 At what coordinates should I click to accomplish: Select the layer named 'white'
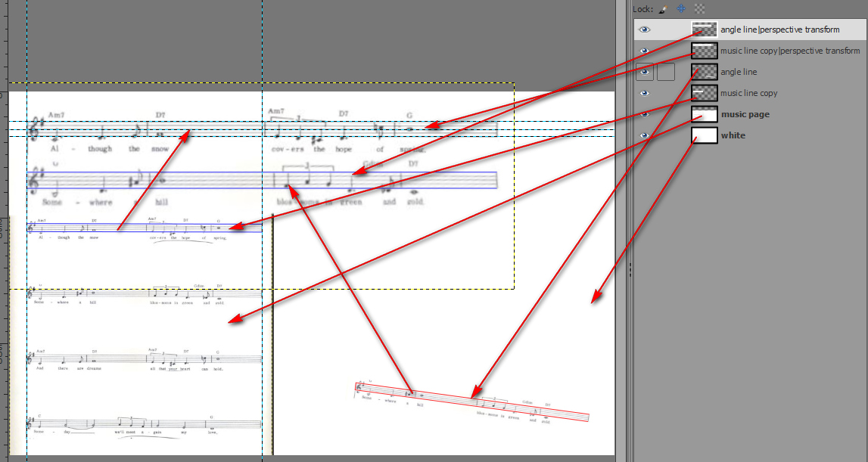[x=733, y=135]
